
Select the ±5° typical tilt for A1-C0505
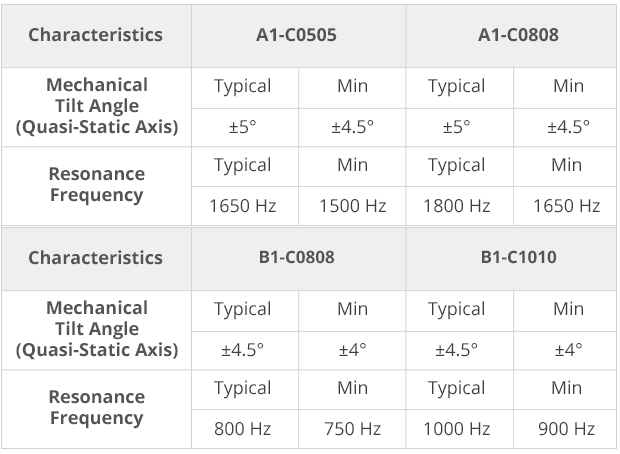(x=245, y=127)
